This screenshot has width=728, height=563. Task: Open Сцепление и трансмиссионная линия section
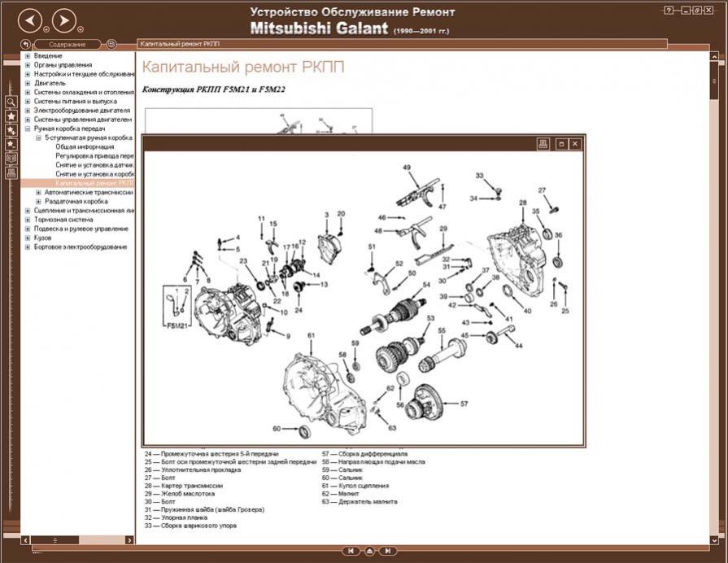[x=84, y=211]
